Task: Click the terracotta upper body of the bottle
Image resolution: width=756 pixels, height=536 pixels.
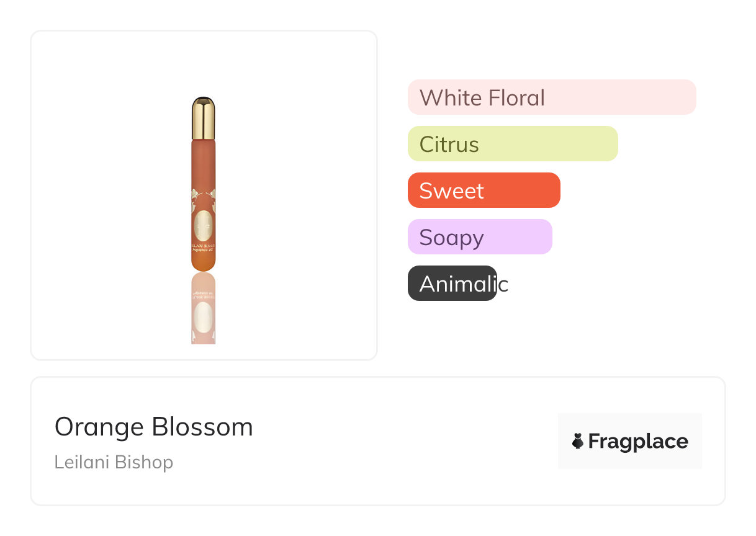Action: tap(204, 163)
